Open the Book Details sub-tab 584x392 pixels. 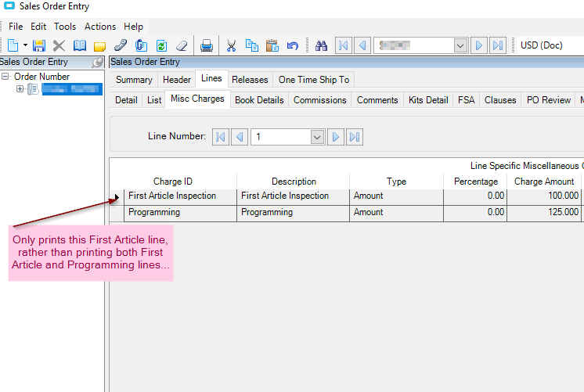tap(259, 100)
